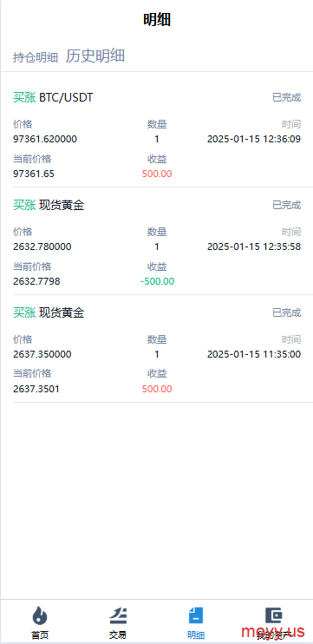Click the timestamp 2025-01-15 12:36:09
This screenshot has width=313, height=644.
tap(254, 139)
